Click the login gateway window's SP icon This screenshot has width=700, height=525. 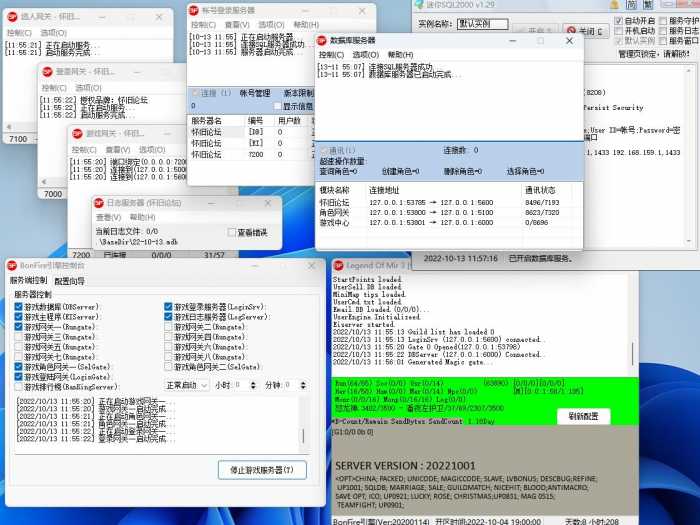(47, 71)
